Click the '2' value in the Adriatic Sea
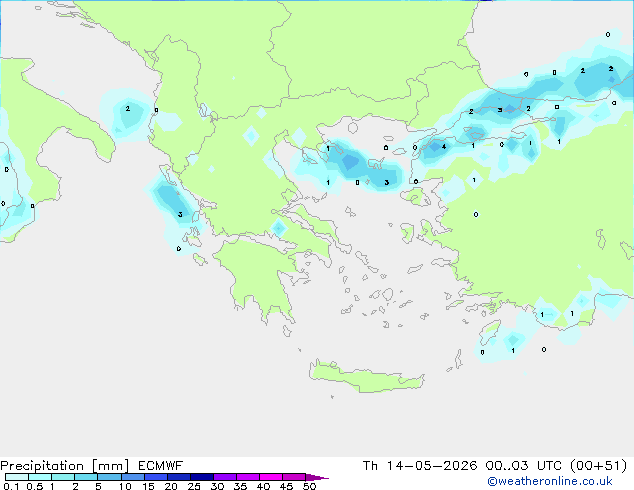 128,108
